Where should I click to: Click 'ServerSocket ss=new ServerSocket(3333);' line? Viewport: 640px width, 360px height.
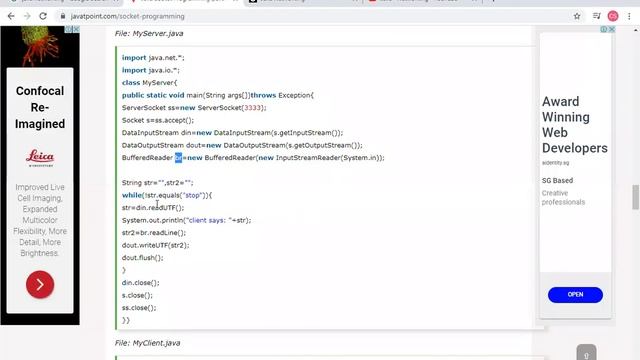click(194, 108)
